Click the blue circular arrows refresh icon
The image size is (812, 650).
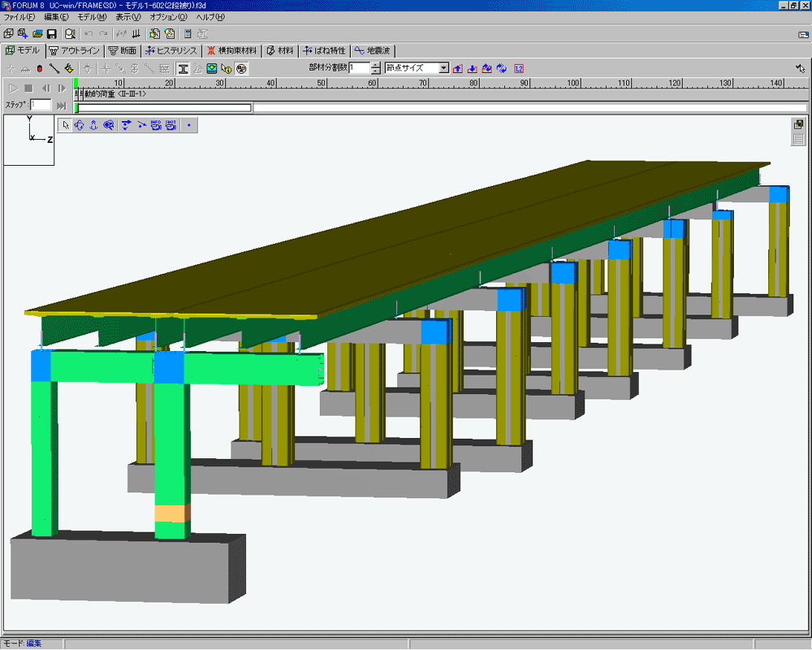501,68
